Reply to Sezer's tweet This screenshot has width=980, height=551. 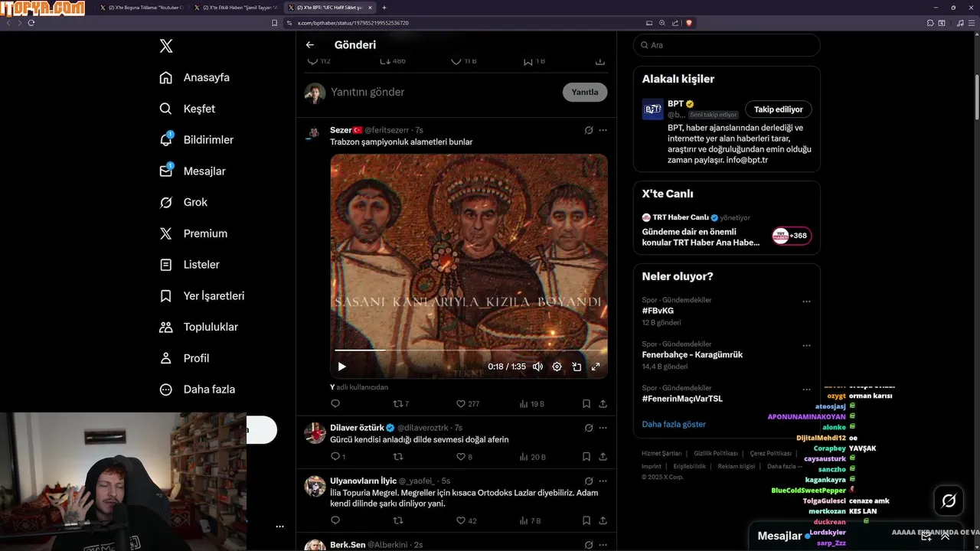click(x=335, y=403)
